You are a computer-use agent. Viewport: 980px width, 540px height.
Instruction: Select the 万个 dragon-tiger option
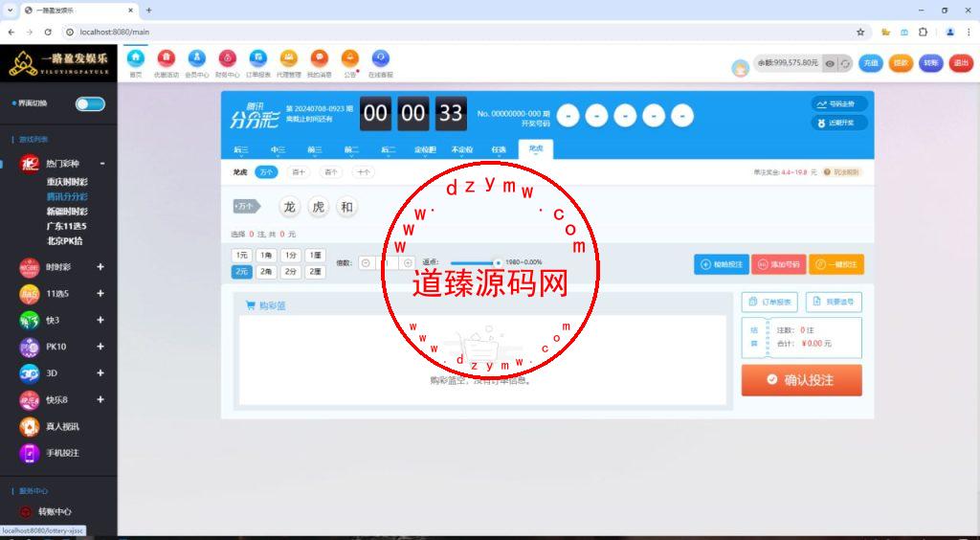[x=266, y=172]
